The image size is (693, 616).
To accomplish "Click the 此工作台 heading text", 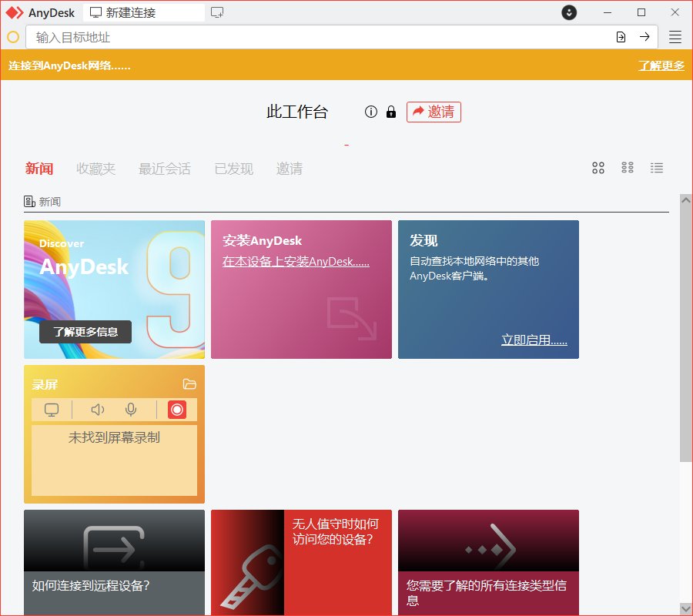I will [x=297, y=112].
